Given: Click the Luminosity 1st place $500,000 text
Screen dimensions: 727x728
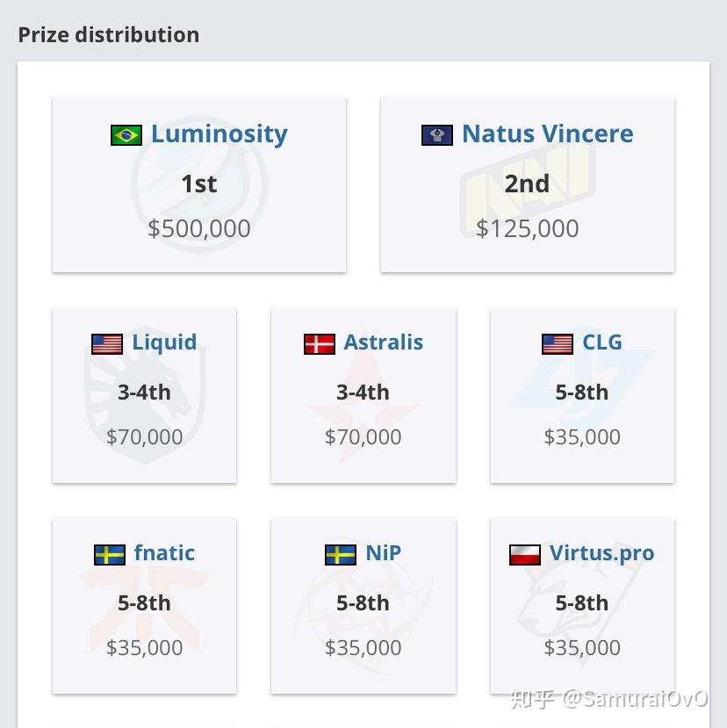Looking at the screenshot, I should click(199, 228).
